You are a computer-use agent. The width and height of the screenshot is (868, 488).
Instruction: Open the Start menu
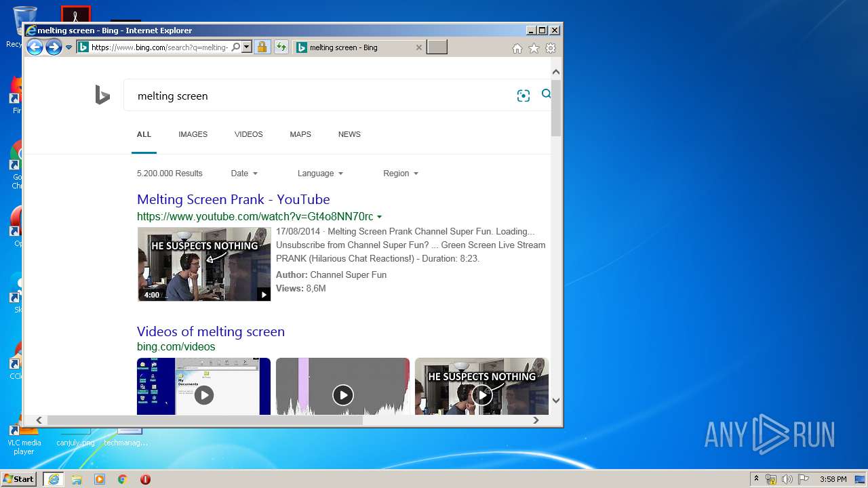click(19, 479)
